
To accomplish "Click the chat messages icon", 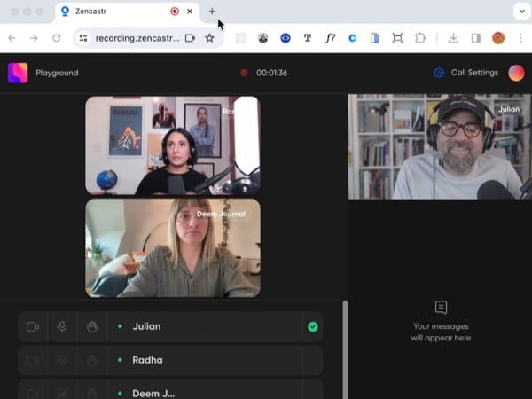I will (441, 307).
